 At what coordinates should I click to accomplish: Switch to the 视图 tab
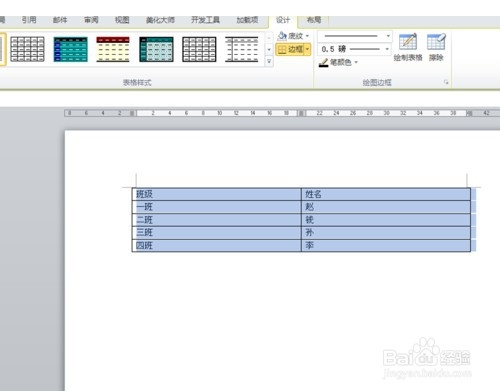(x=122, y=20)
